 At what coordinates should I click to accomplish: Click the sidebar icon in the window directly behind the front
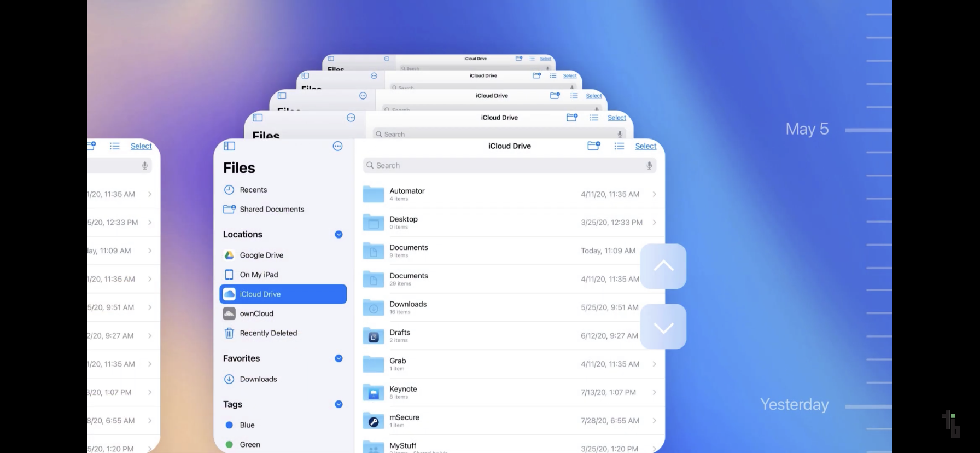(258, 118)
